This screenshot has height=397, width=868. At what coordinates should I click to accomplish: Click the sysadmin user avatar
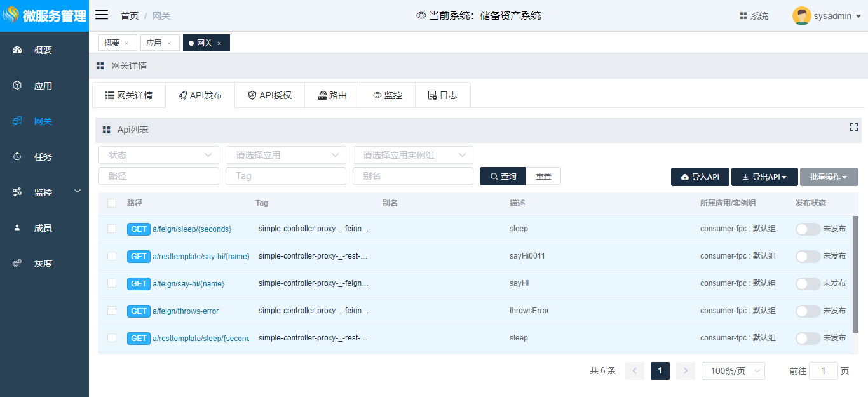coord(801,16)
